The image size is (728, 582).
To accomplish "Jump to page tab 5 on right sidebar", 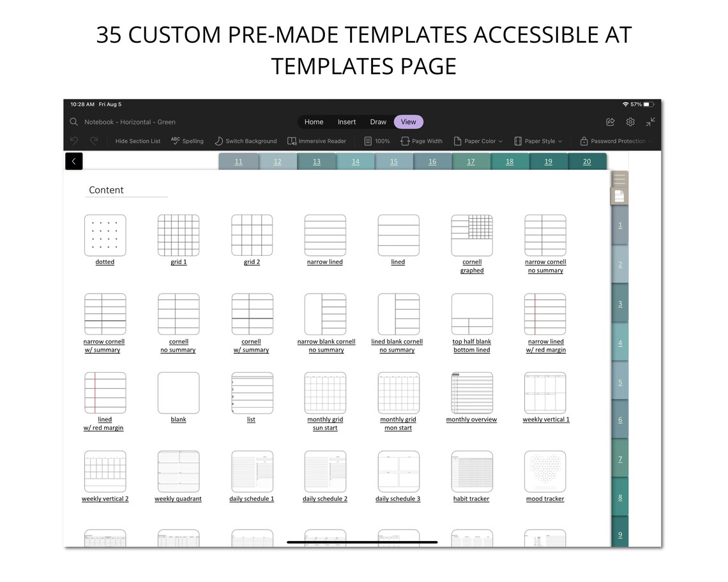I will [x=619, y=382].
